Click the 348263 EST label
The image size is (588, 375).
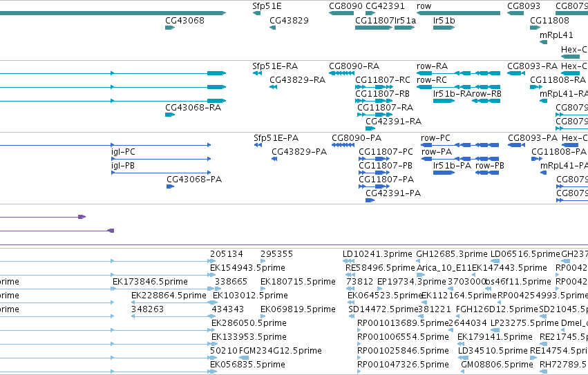[x=147, y=309]
